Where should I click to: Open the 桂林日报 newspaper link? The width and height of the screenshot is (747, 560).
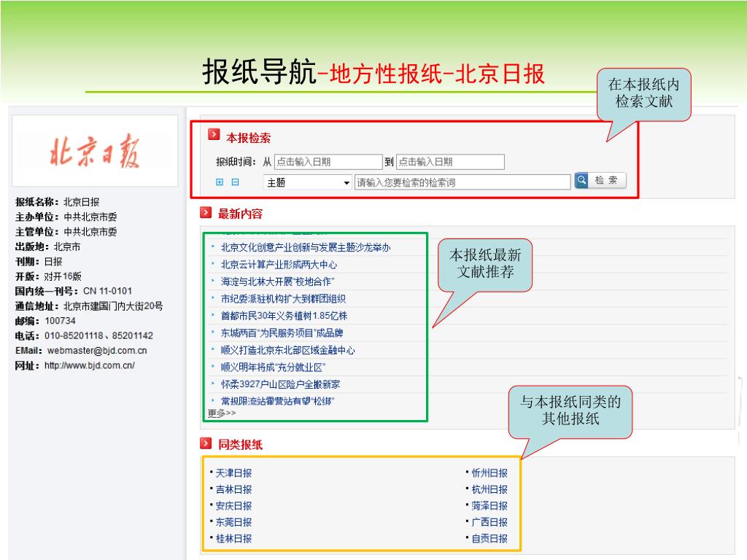click(233, 539)
